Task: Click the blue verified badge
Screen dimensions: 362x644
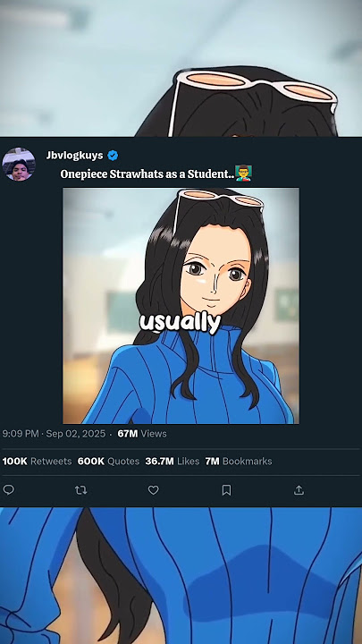Action: (113, 156)
